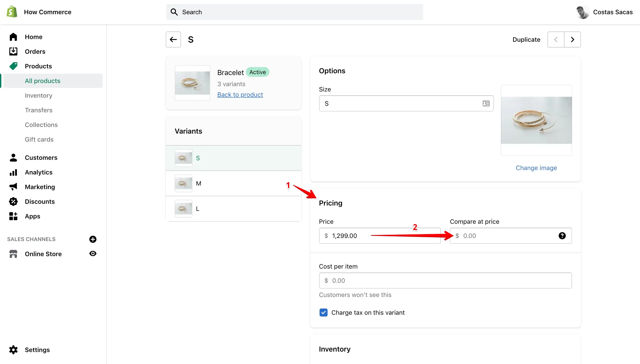Image resolution: width=640 pixels, height=364 pixels.
Task: Open Analytics in sidebar
Action: point(38,172)
